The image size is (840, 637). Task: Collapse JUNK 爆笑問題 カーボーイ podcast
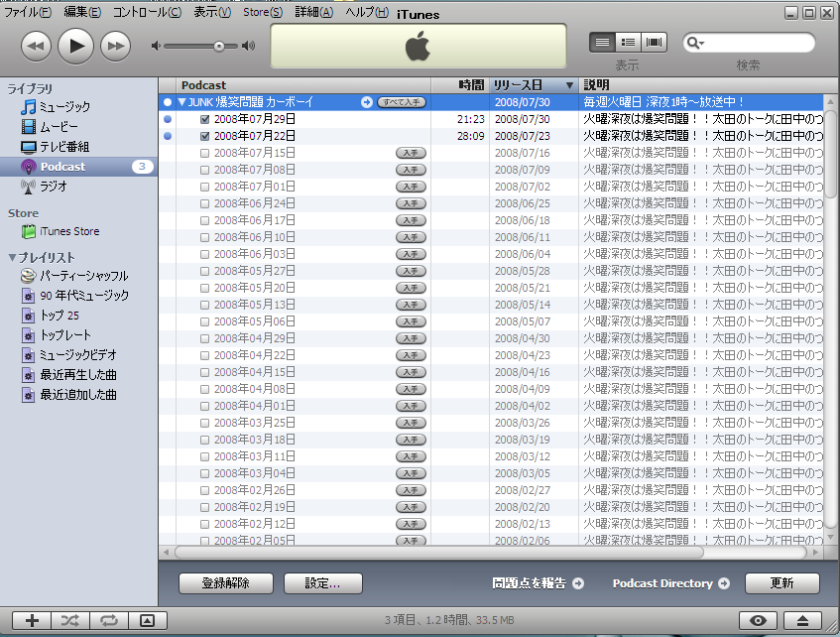(182, 102)
